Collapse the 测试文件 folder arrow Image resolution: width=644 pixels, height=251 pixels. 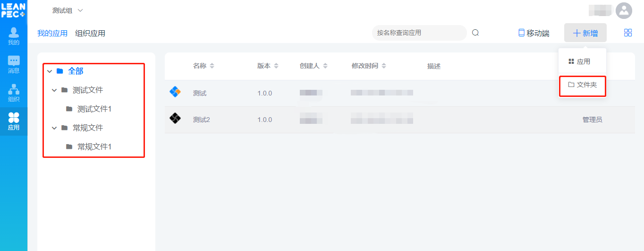click(54, 90)
